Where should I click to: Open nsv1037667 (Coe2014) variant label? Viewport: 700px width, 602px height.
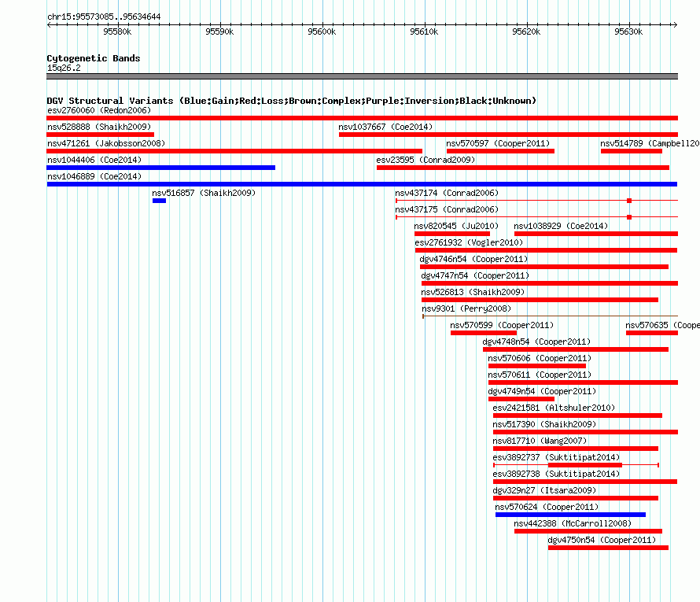(x=385, y=127)
